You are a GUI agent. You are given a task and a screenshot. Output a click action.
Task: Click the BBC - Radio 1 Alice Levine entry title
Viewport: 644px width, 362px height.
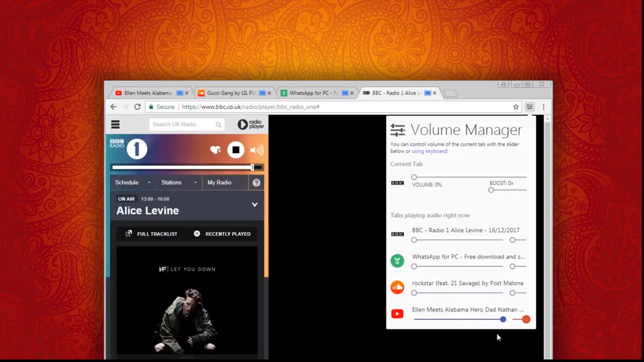point(466,230)
